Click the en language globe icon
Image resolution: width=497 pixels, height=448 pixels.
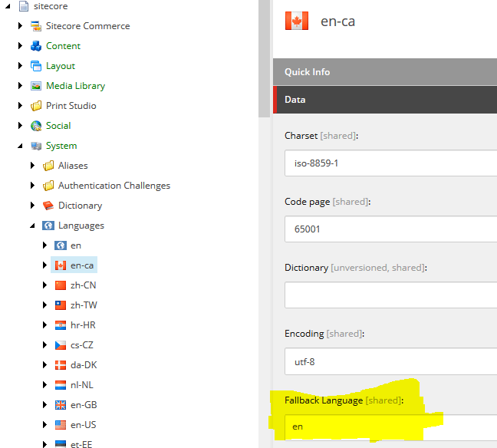tap(61, 245)
